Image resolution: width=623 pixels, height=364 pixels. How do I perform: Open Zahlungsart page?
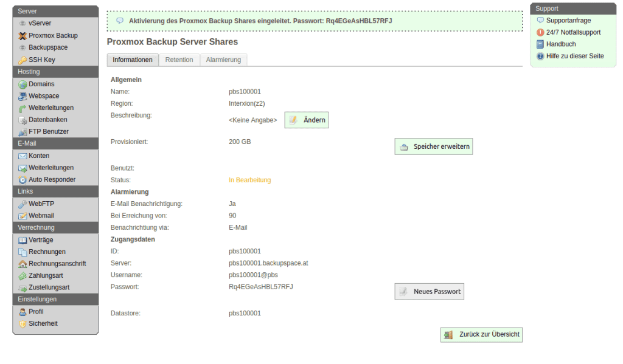46,276
